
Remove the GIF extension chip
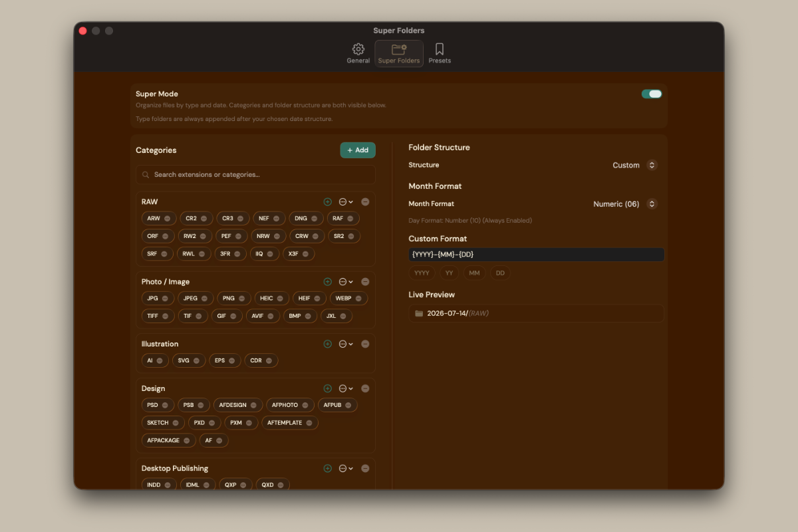(233, 317)
